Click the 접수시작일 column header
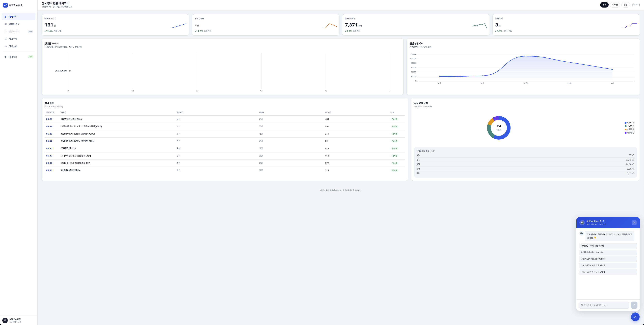 (50, 113)
